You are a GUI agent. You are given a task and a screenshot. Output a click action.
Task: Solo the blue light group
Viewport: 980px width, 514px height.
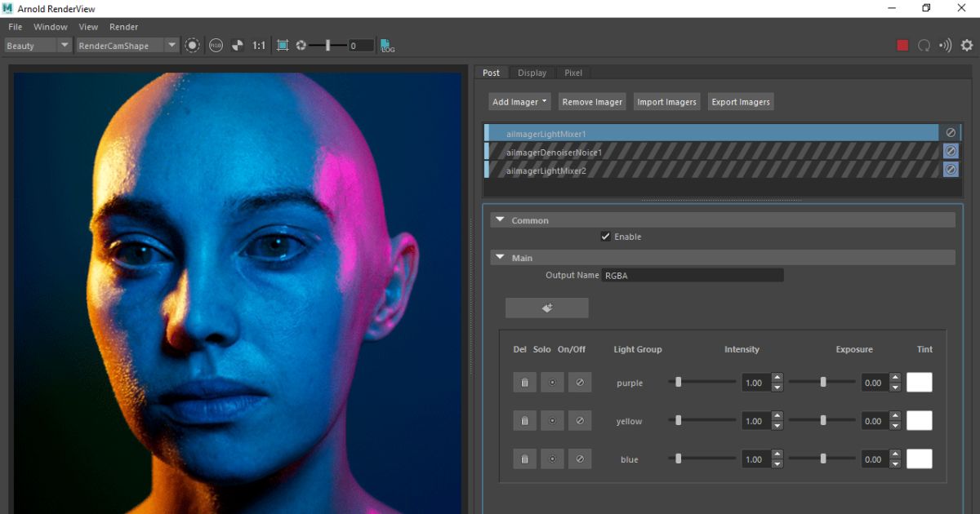click(552, 459)
